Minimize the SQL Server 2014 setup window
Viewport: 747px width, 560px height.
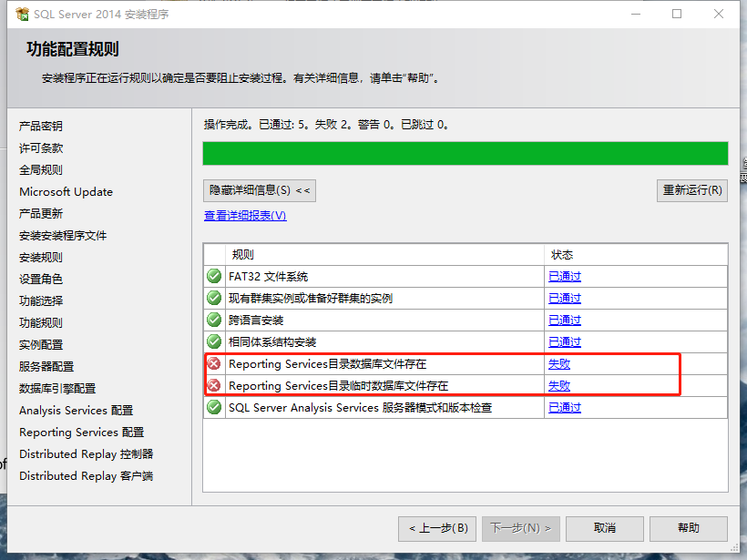pos(636,14)
